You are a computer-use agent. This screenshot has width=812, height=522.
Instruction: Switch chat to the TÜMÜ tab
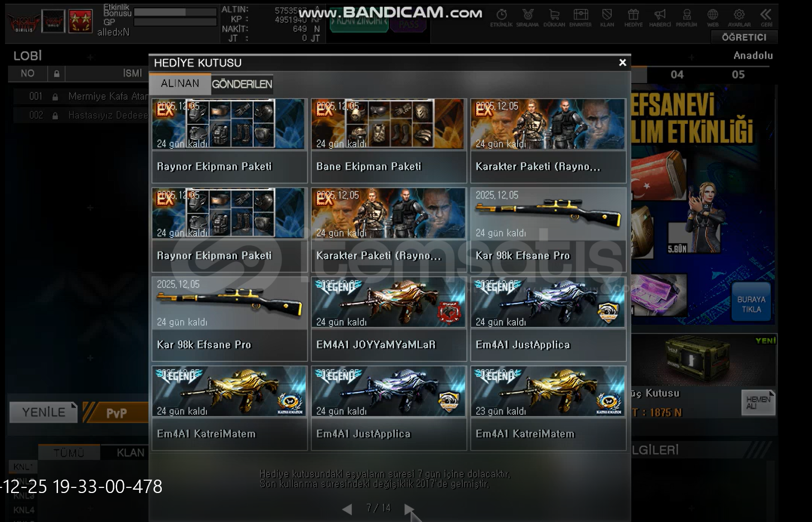[x=69, y=453]
